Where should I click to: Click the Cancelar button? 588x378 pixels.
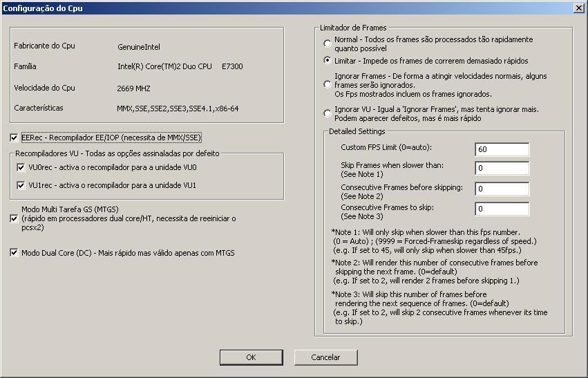pyautogui.click(x=325, y=357)
